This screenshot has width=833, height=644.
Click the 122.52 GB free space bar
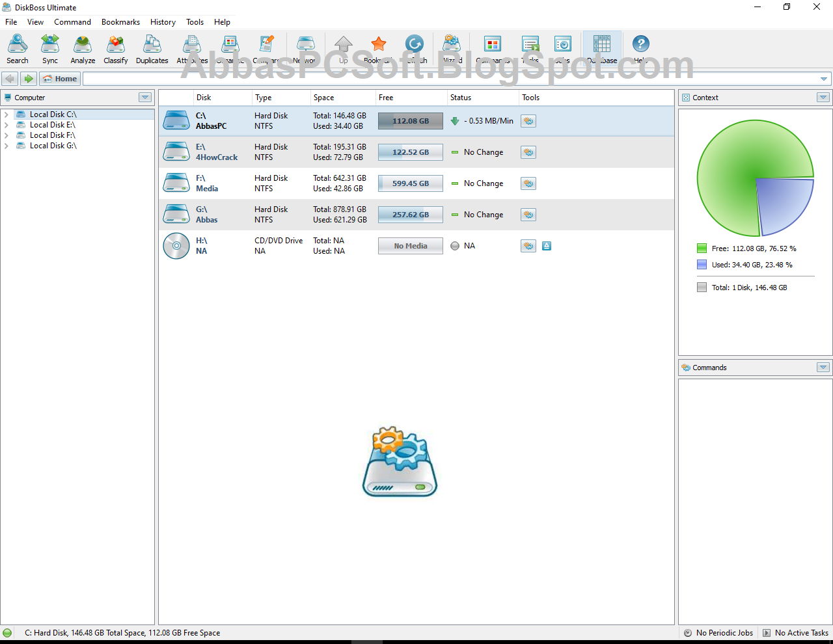[411, 152]
